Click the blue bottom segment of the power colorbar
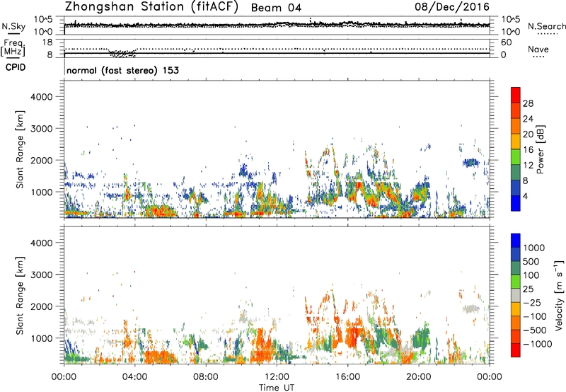 516,203
